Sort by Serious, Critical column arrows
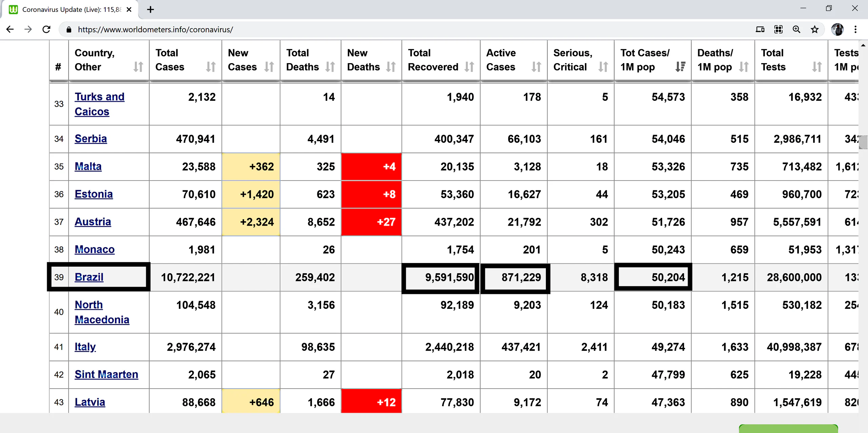Screen dimensions: 868x433 click(x=603, y=67)
